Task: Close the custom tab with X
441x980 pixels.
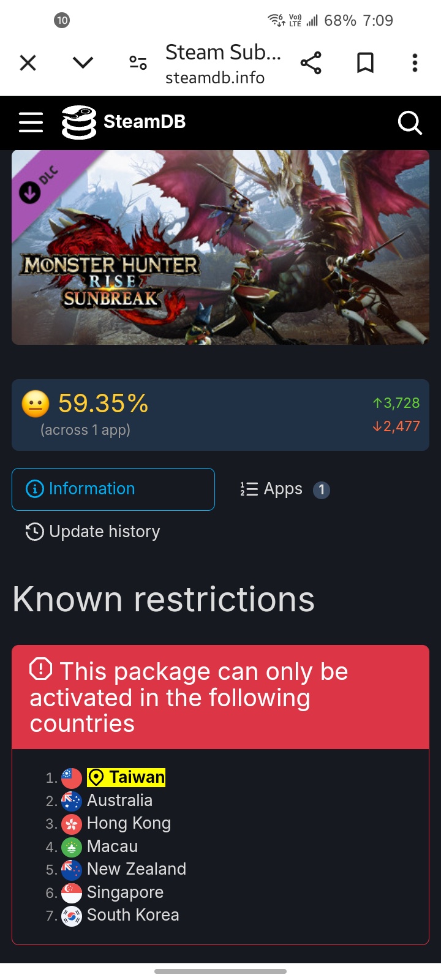Action: click(x=28, y=62)
